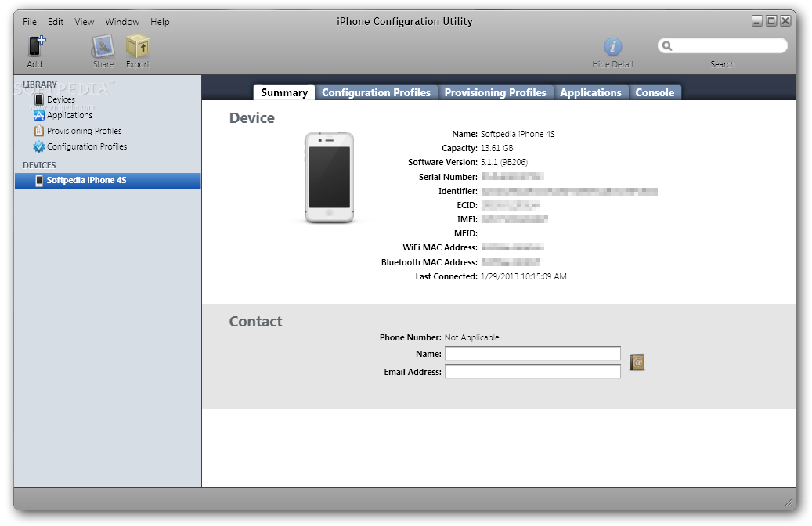Click the blurred Identifier value
This screenshot has width=812, height=526.
pos(569,192)
